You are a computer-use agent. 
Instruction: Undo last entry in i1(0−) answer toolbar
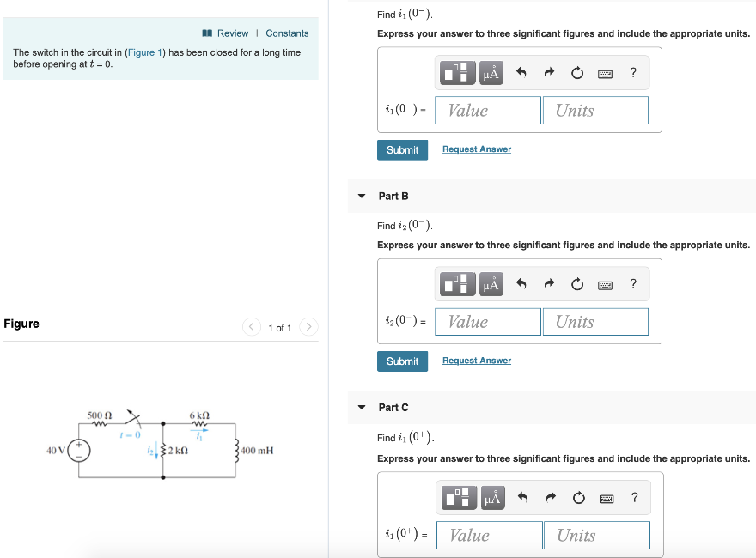(x=521, y=73)
